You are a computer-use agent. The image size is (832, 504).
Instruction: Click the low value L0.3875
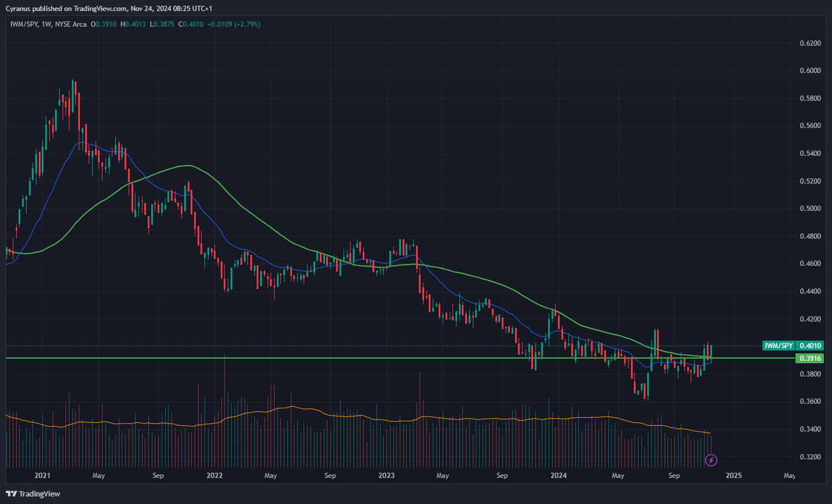tap(162, 24)
